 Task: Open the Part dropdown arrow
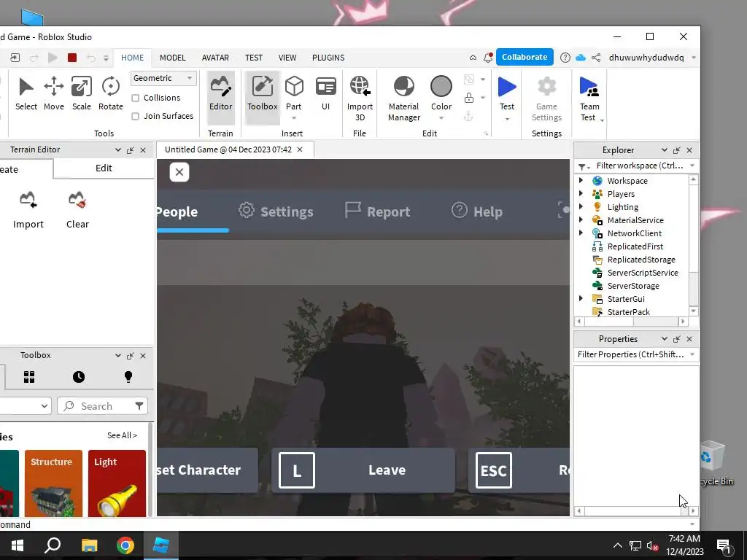coord(294,118)
